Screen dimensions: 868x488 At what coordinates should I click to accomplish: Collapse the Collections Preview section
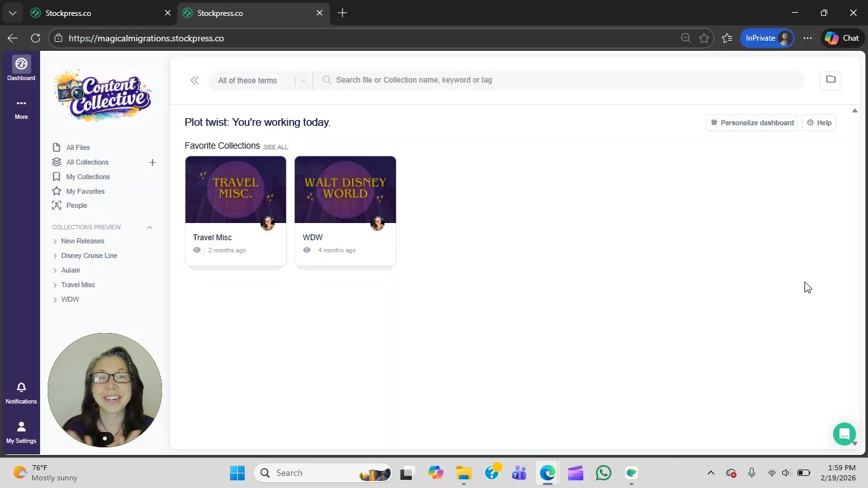click(150, 227)
